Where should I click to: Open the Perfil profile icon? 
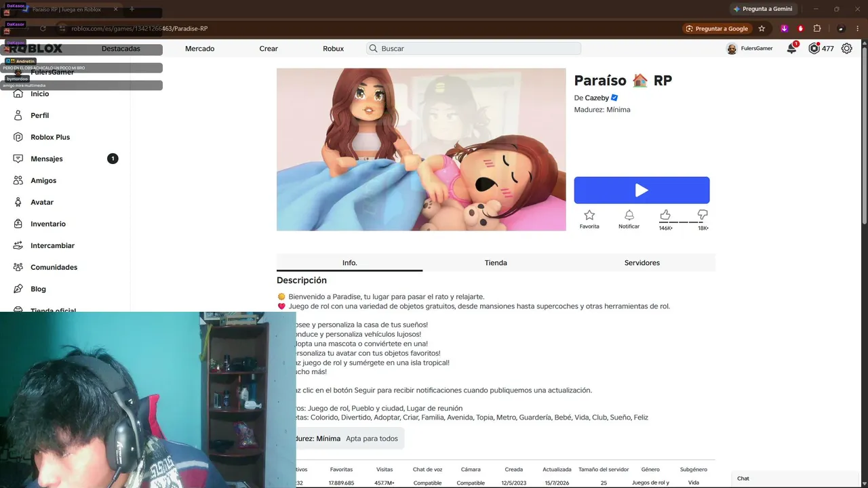tap(18, 115)
